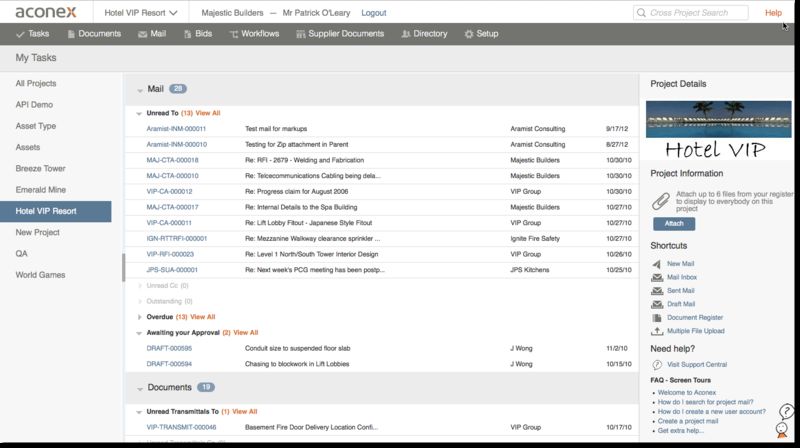Open the Hotel VIP Resort project dropdown
The height and width of the screenshot is (448, 800).
tap(141, 13)
